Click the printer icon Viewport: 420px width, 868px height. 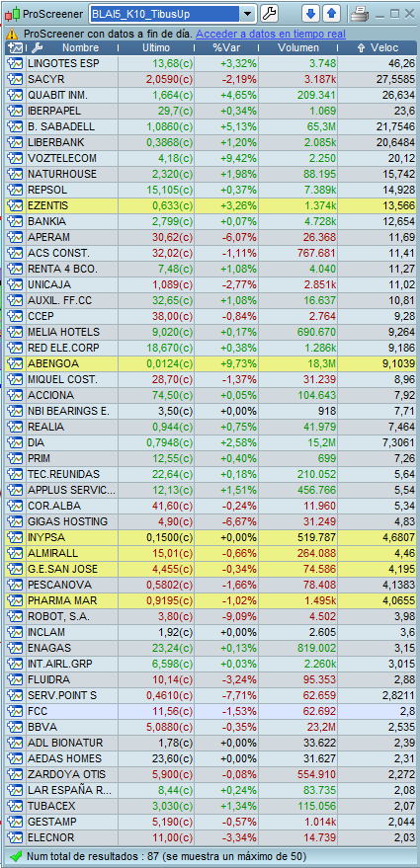click(x=360, y=13)
